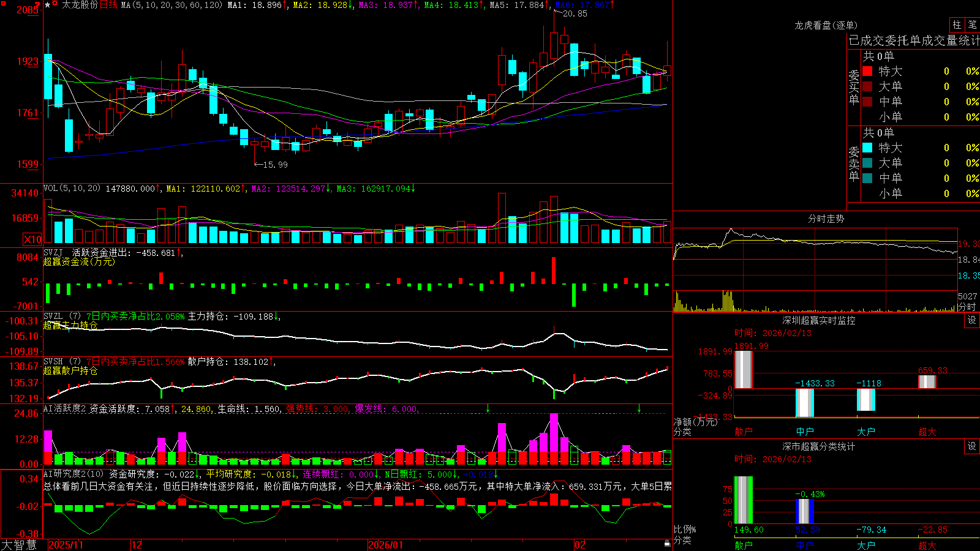The width and height of the screenshot is (980, 551).
Task: Click 散户 bar valued 1891.99 in 实时监控
Action: click(744, 369)
